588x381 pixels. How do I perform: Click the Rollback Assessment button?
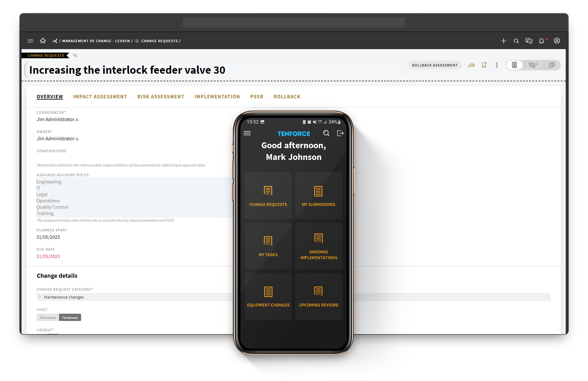(x=435, y=65)
